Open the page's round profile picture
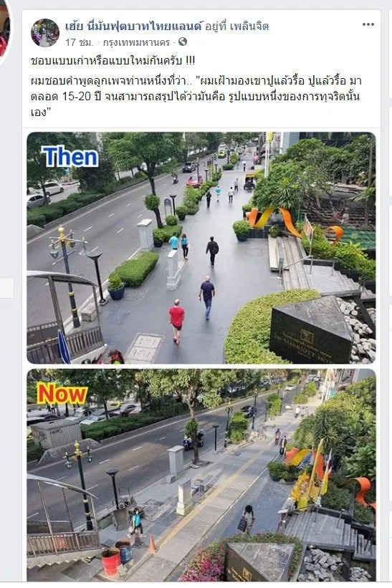 45,33
